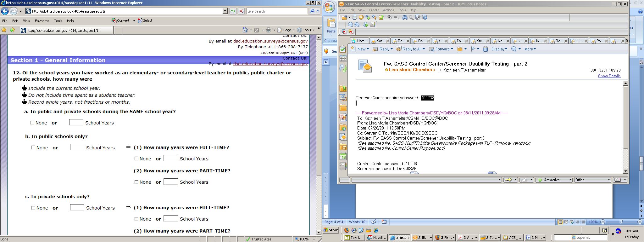
Task: Click the Live Search input field
Action: coord(277,11)
